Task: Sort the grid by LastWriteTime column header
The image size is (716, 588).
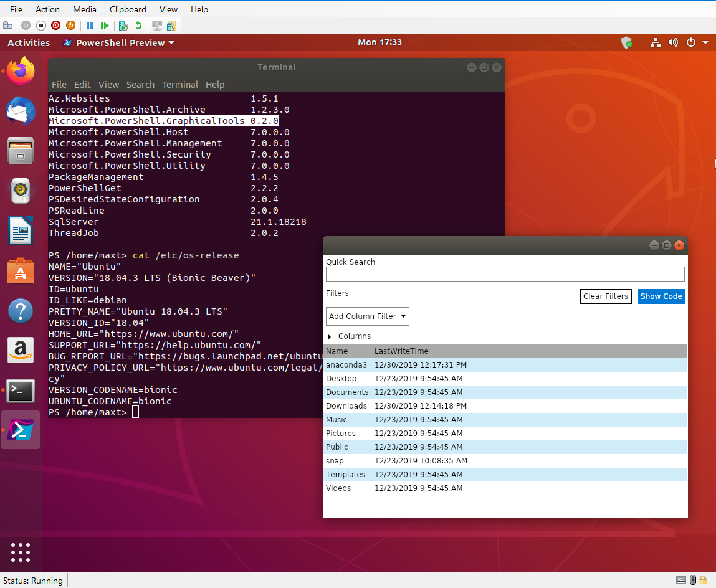Action: click(401, 351)
